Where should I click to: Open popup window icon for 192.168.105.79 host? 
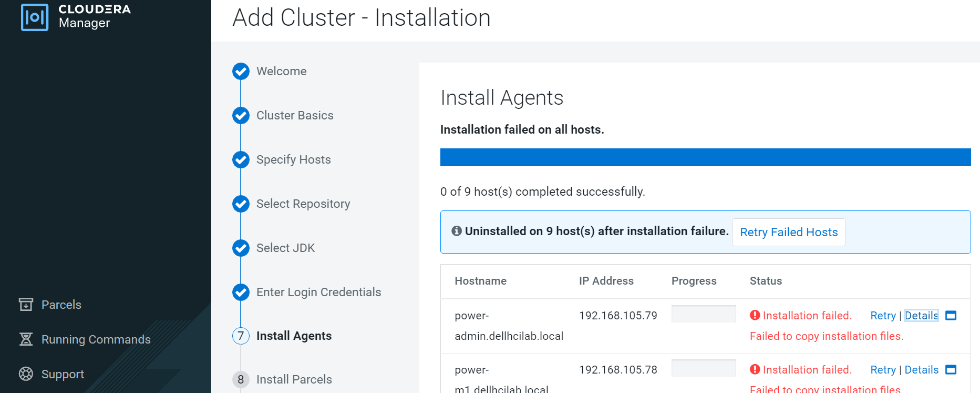tap(951, 316)
